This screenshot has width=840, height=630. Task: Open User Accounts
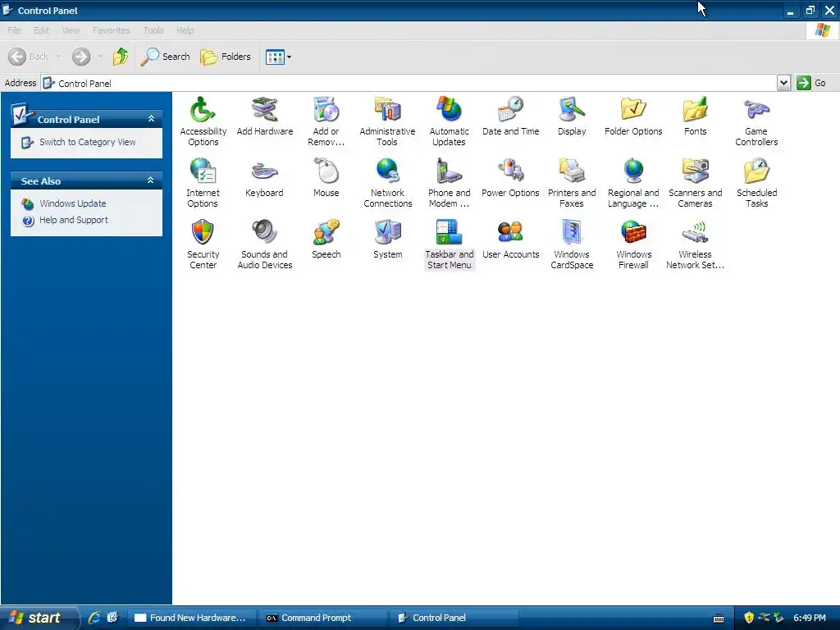pyautogui.click(x=510, y=240)
